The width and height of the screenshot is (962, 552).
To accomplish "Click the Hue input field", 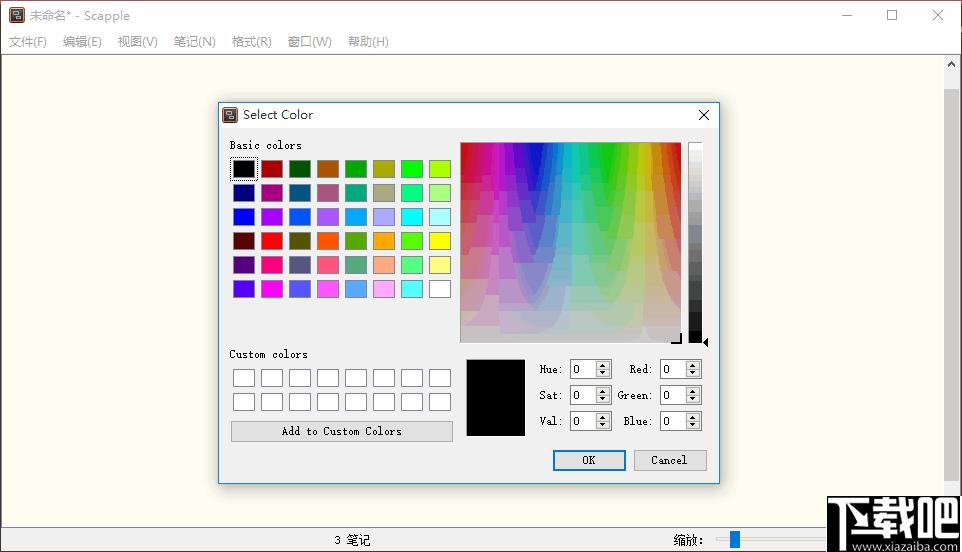I will pos(583,369).
